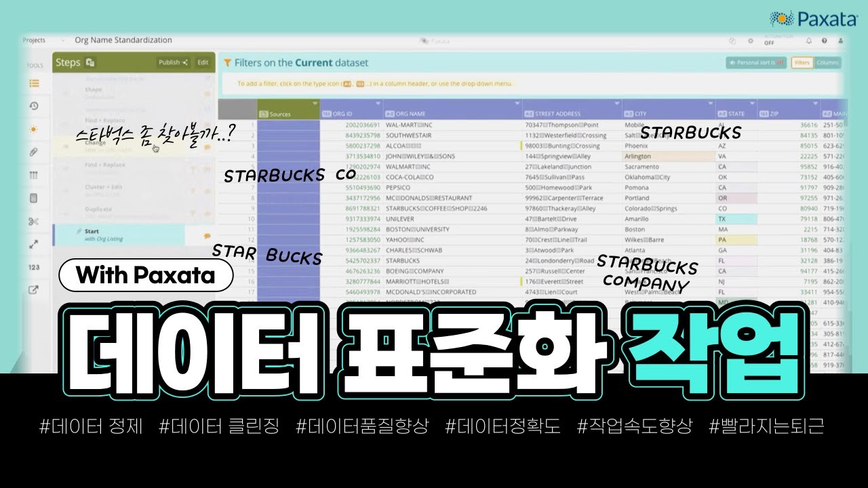
Task: Switch to the Filters tab
Action: 802,62
